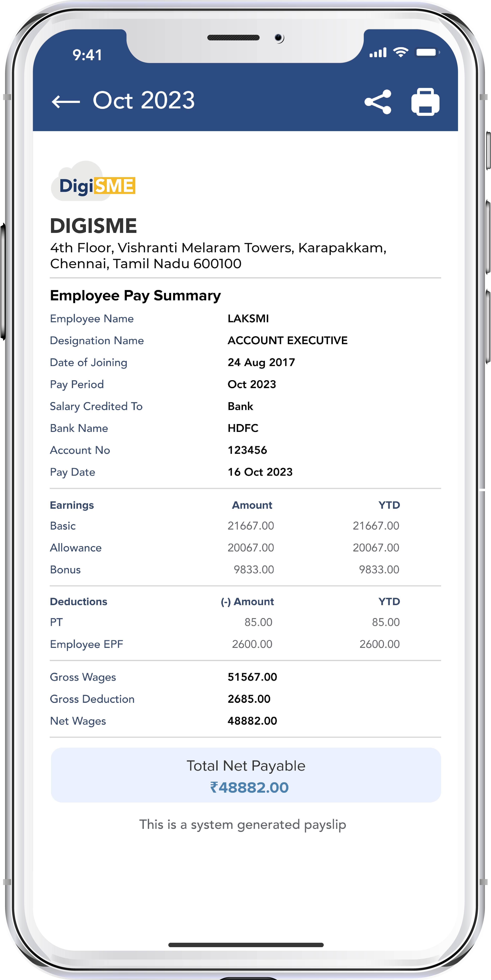
Task: Tap the (-) Amount column header
Action: [247, 601]
